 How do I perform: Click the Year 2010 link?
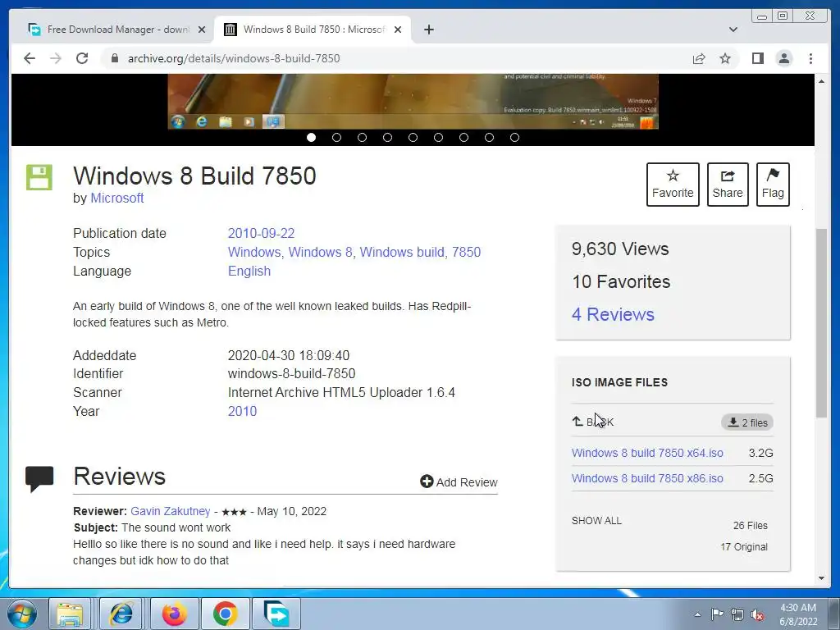pos(242,412)
